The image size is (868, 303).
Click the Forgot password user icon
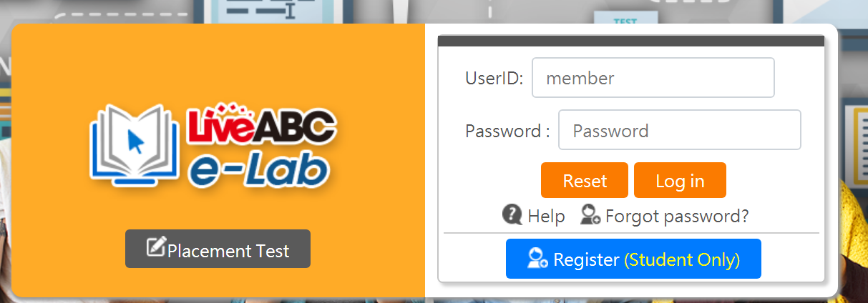[x=590, y=214]
